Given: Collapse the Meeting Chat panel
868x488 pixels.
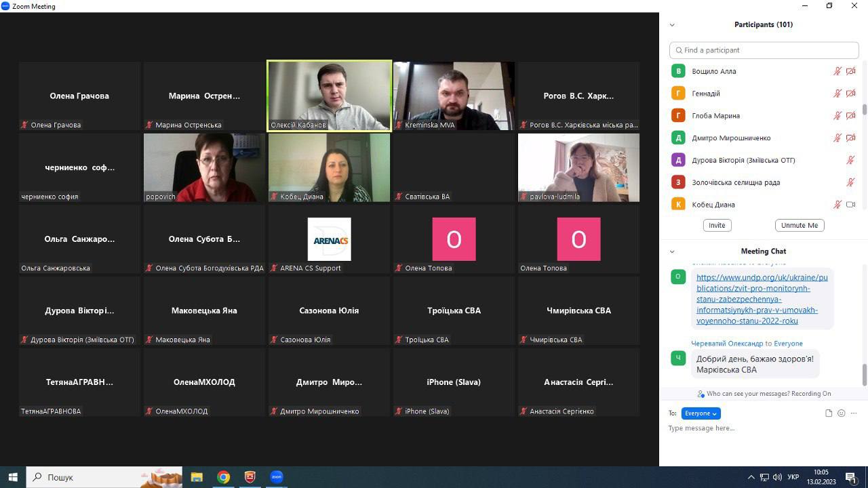Looking at the screenshot, I should (672, 251).
